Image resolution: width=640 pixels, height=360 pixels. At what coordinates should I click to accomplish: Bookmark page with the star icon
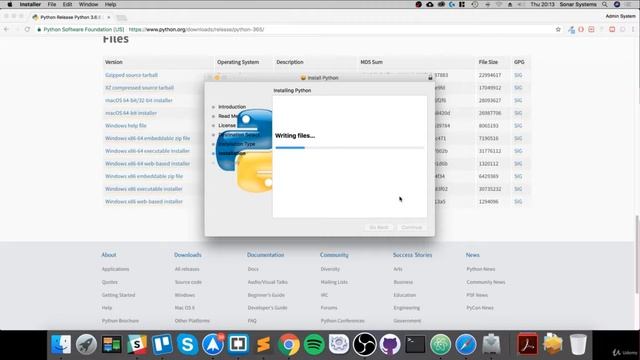[558, 29]
